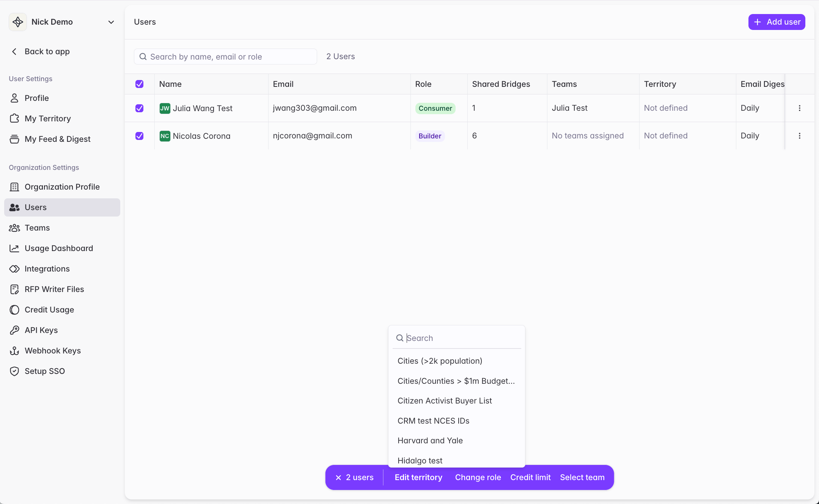Click the Profile person icon
Screen dimensions: 819x504
point(14,98)
